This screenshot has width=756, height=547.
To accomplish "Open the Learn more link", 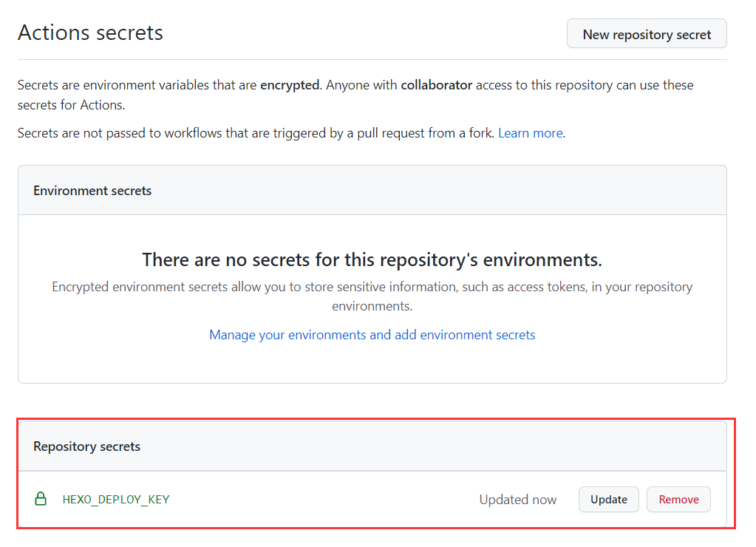I will [530, 133].
